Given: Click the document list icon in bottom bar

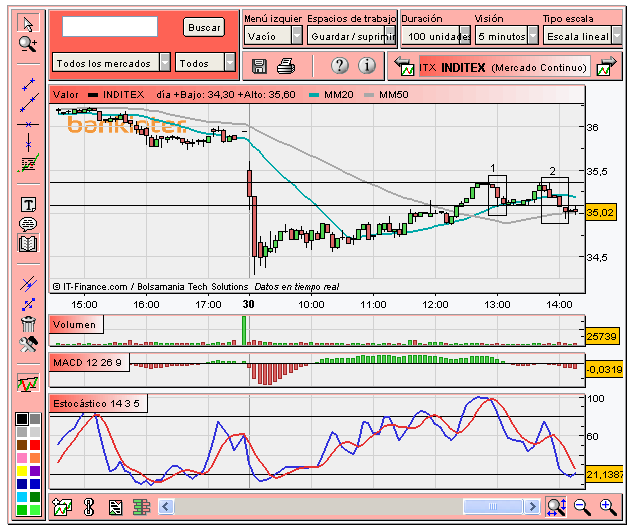Looking at the screenshot, I should point(116,507).
